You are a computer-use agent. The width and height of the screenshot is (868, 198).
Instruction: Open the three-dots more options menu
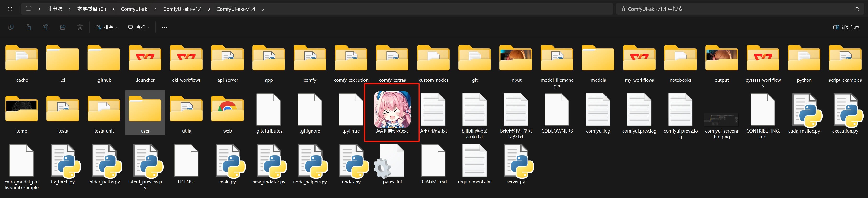pyautogui.click(x=165, y=27)
